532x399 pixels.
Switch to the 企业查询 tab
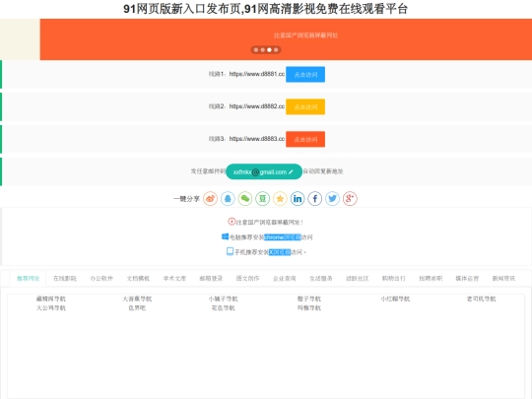285,279
